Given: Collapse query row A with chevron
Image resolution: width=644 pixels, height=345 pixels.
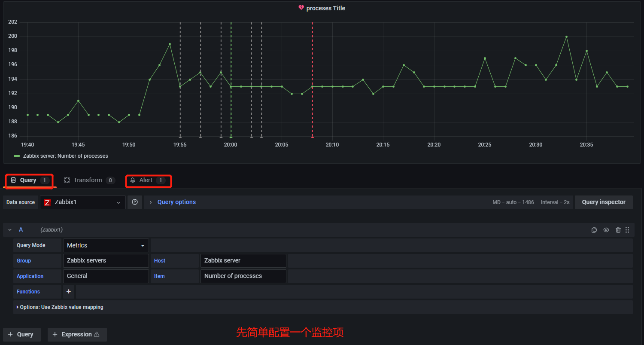Looking at the screenshot, I should pyautogui.click(x=10, y=230).
